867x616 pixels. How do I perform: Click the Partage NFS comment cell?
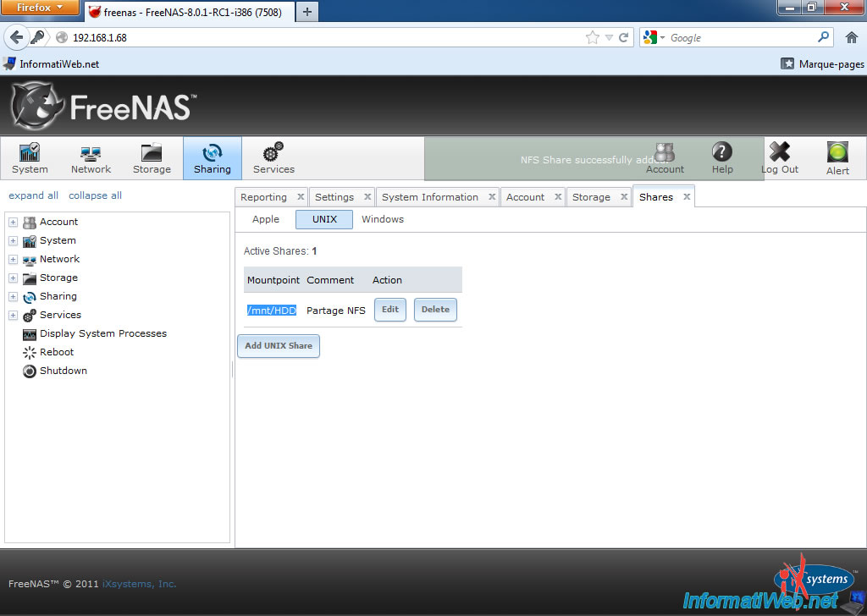click(335, 311)
